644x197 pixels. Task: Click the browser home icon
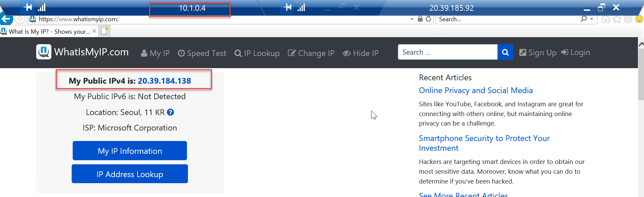[605, 19]
